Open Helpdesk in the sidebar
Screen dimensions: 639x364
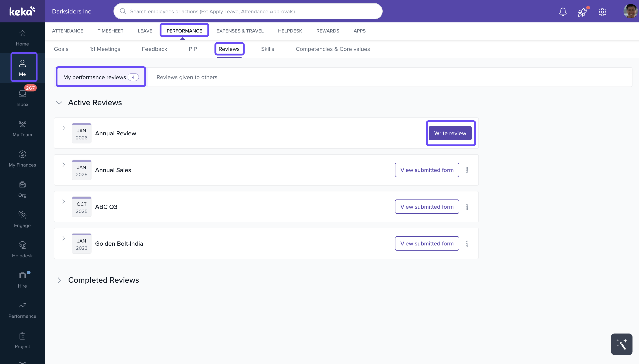point(22,250)
